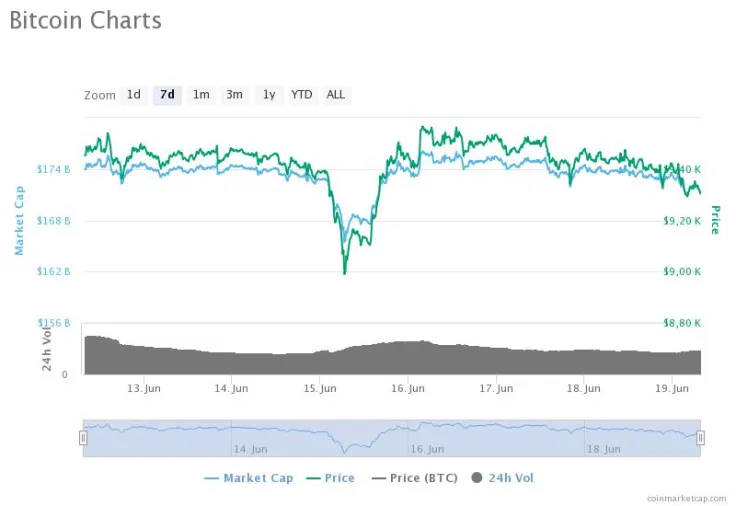This screenshot has width=736, height=506.
Task: Click the vertical Price axis title
Action: click(x=715, y=219)
